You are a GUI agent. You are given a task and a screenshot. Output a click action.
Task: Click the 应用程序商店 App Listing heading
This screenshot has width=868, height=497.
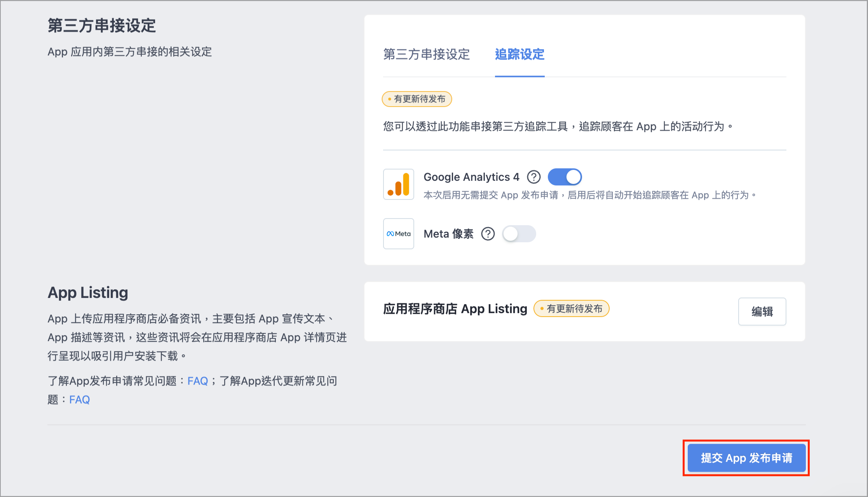pyautogui.click(x=455, y=309)
